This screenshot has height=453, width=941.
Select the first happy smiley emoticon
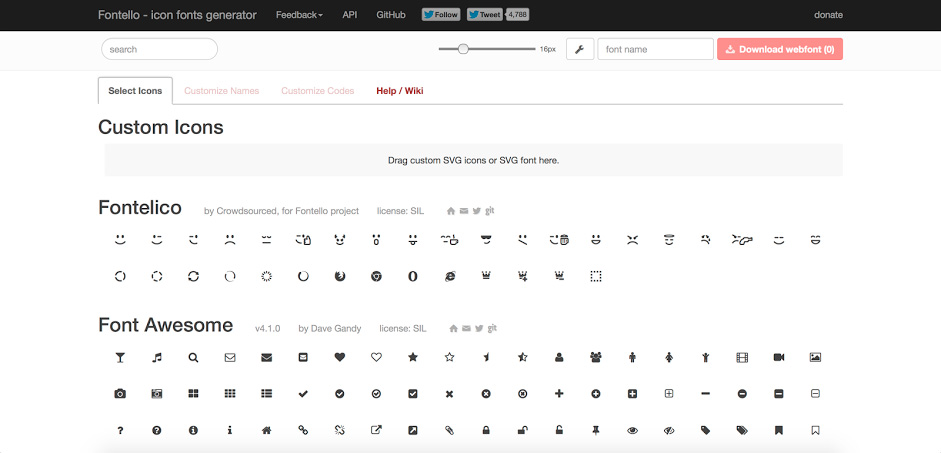coord(120,240)
